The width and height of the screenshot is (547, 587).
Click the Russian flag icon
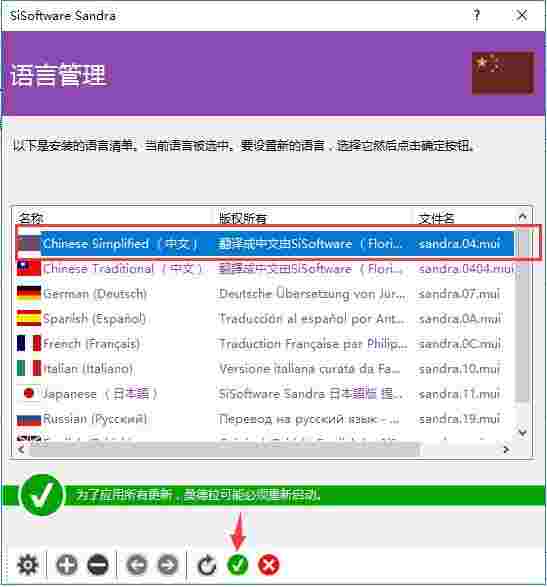coord(29,419)
